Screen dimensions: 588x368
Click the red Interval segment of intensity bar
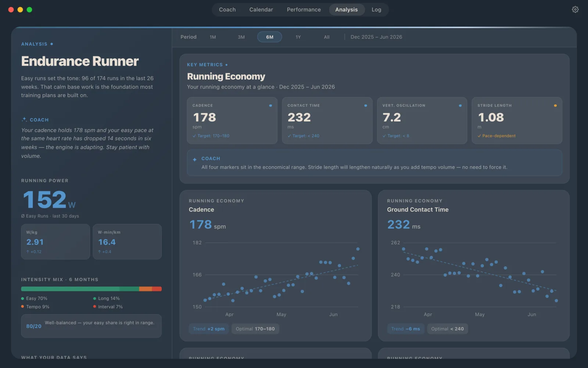157,289
